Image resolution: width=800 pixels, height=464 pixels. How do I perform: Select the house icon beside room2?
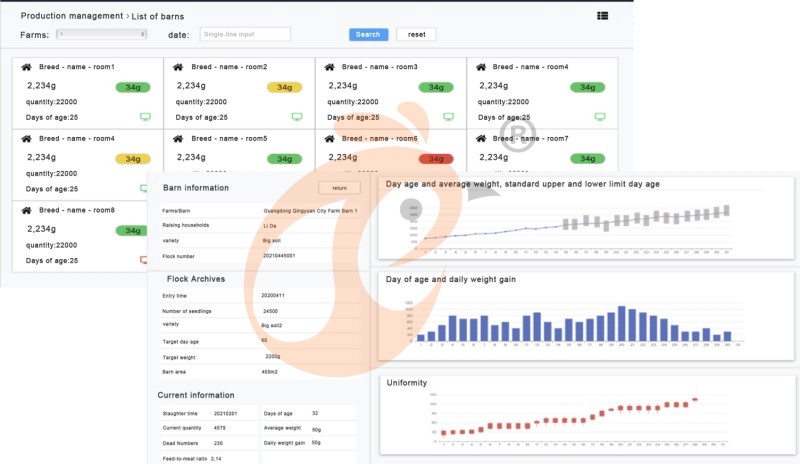point(178,68)
